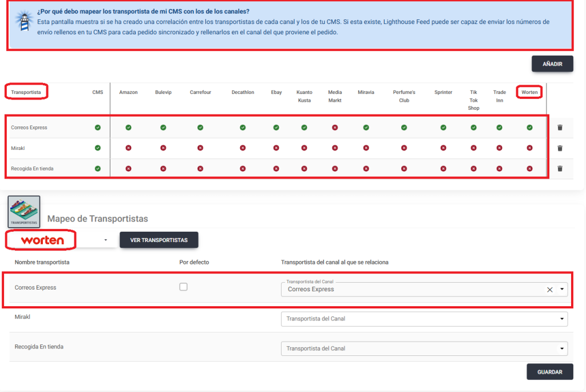Select Correos Express row name in top table
586x392 pixels.
29,128
